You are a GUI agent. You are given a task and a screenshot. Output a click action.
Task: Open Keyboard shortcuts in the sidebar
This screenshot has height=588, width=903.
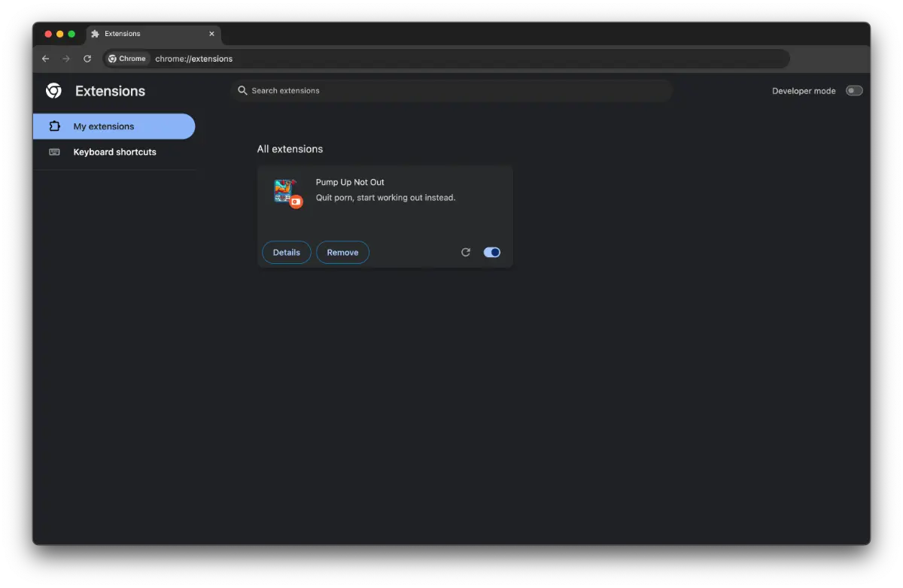(114, 152)
